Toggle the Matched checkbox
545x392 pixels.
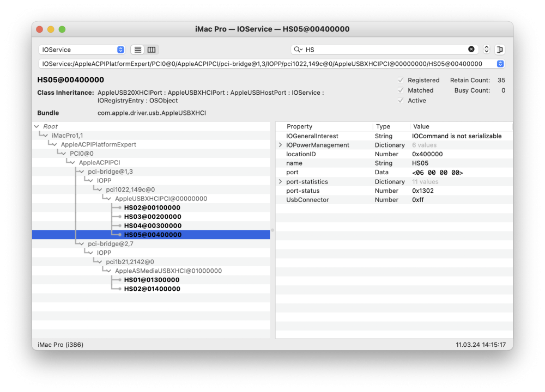pyautogui.click(x=401, y=90)
